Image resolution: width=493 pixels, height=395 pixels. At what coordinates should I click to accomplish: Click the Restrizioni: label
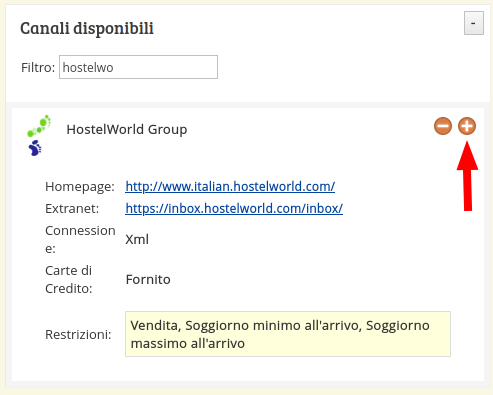point(78,334)
